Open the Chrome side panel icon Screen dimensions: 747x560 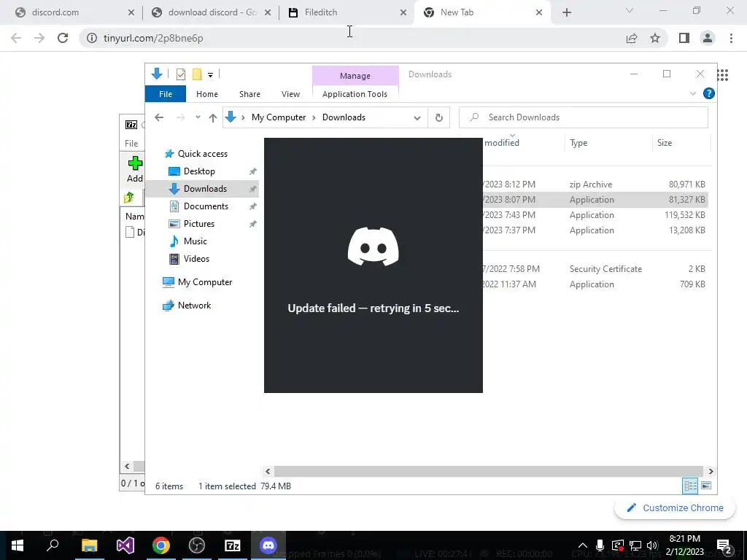point(684,38)
